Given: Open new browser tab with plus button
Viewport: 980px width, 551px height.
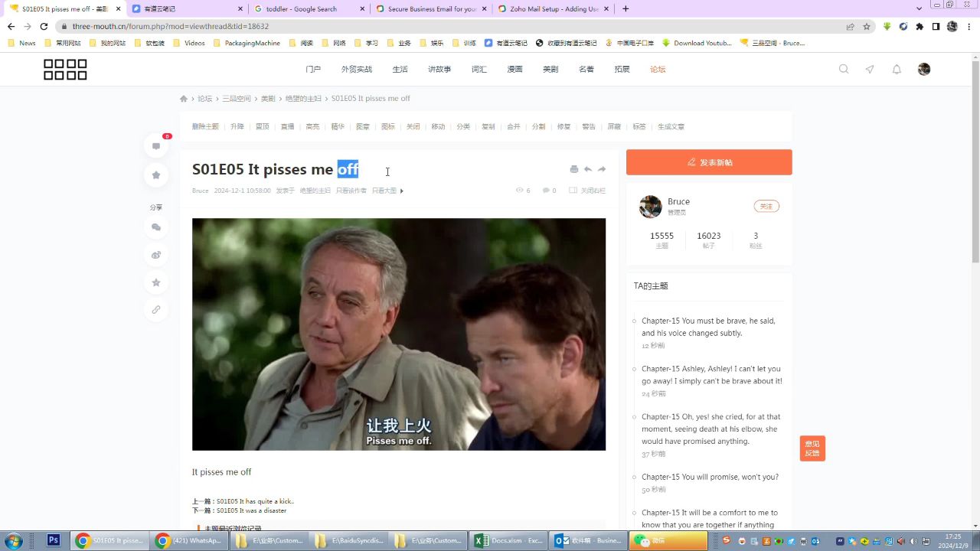Looking at the screenshot, I should 626,9.
